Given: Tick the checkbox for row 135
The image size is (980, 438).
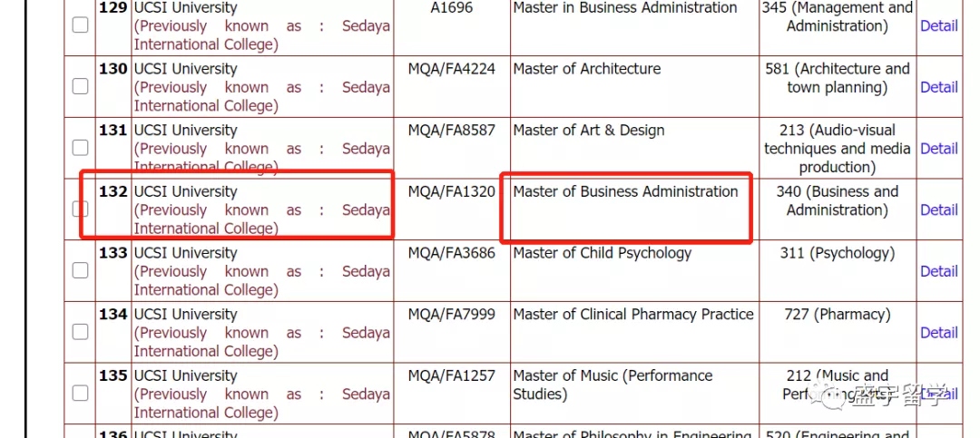Looking at the screenshot, I should 80,393.
